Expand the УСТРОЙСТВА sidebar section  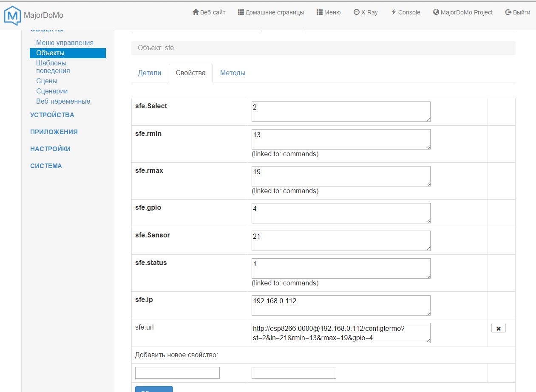pos(52,115)
